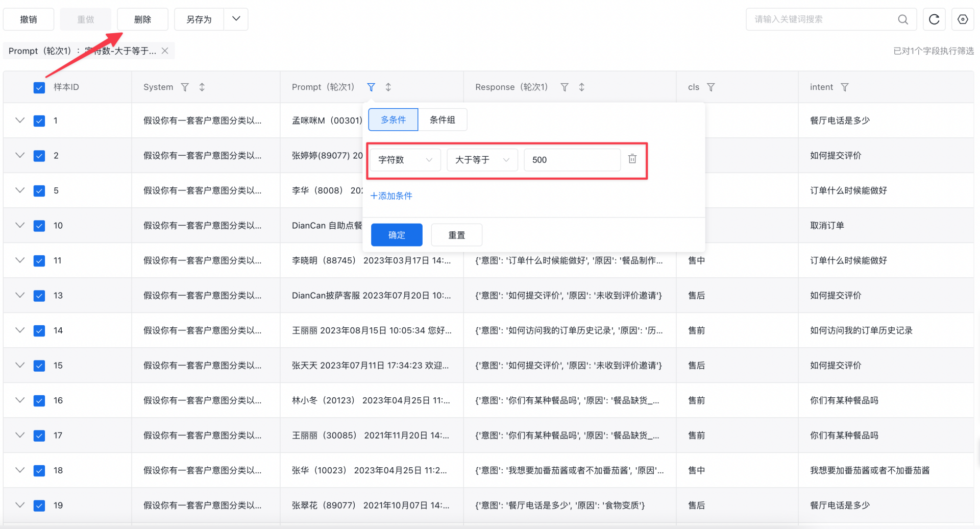
Task: Uncheck the checkbox for sample ID 16
Action: (x=39, y=401)
